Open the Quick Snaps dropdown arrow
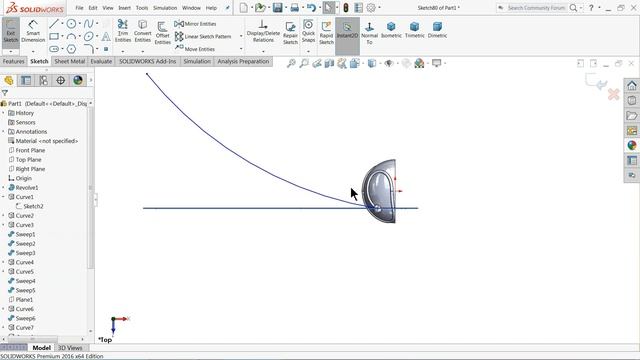The width and height of the screenshot is (640, 360). click(x=308, y=51)
